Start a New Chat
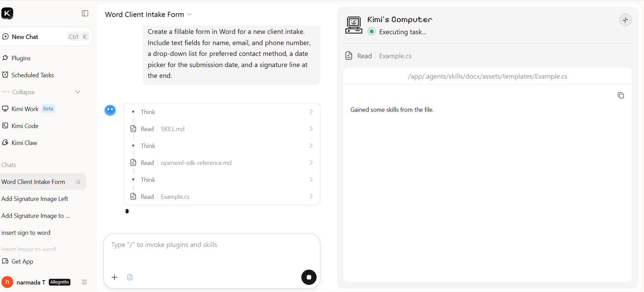Image resolution: width=644 pixels, height=292 pixels. 46,37
